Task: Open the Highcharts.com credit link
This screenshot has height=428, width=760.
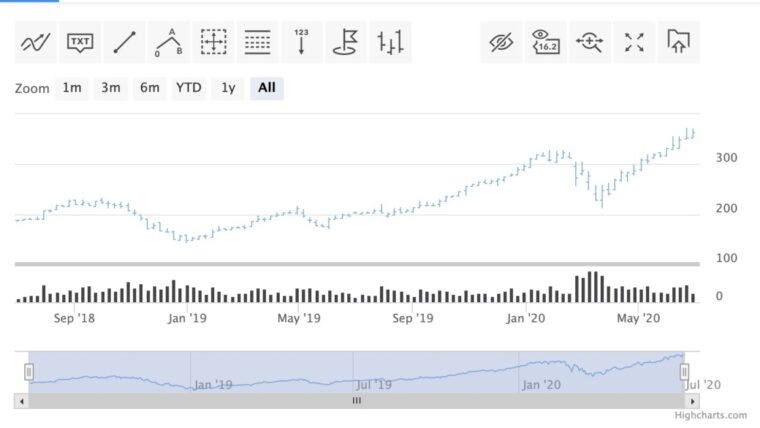Action: pos(710,415)
